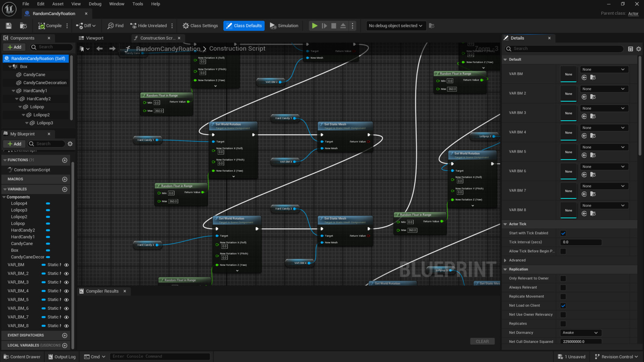Click the Stop simulation button
Screen dimensions: 644x362
pyautogui.click(x=334, y=26)
